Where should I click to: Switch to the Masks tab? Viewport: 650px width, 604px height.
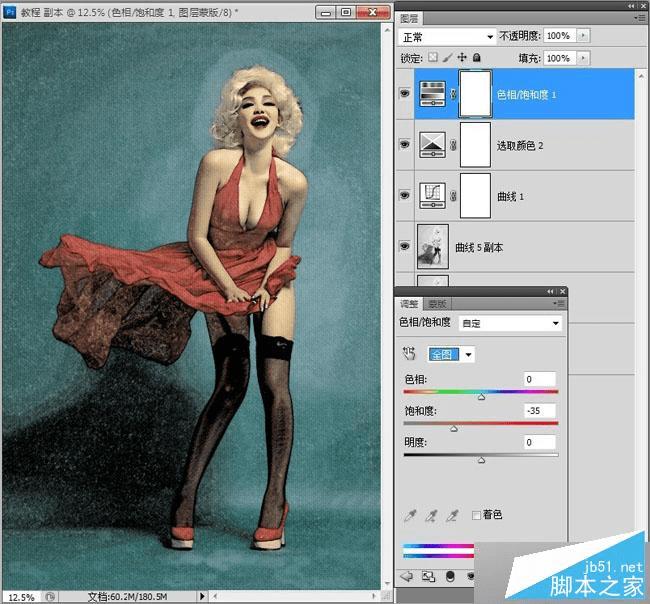pyautogui.click(x=437, y=304)
